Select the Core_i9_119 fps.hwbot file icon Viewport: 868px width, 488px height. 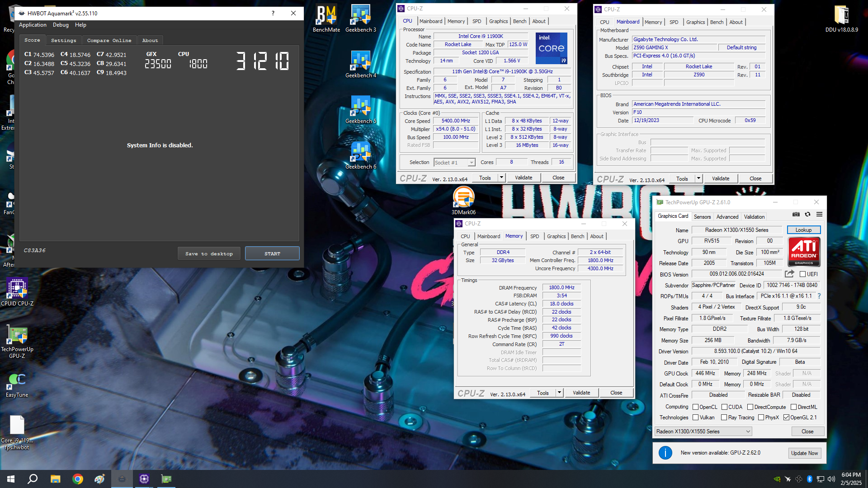pos(17,432)
